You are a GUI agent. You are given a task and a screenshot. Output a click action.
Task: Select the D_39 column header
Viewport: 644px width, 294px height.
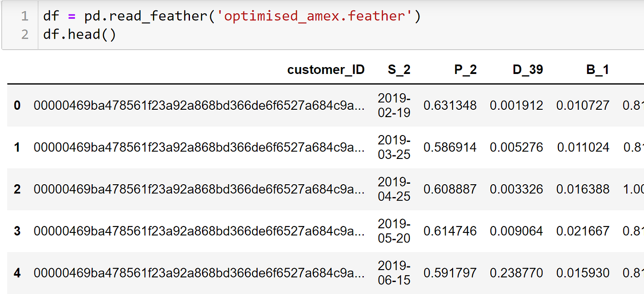pos(528,69)
